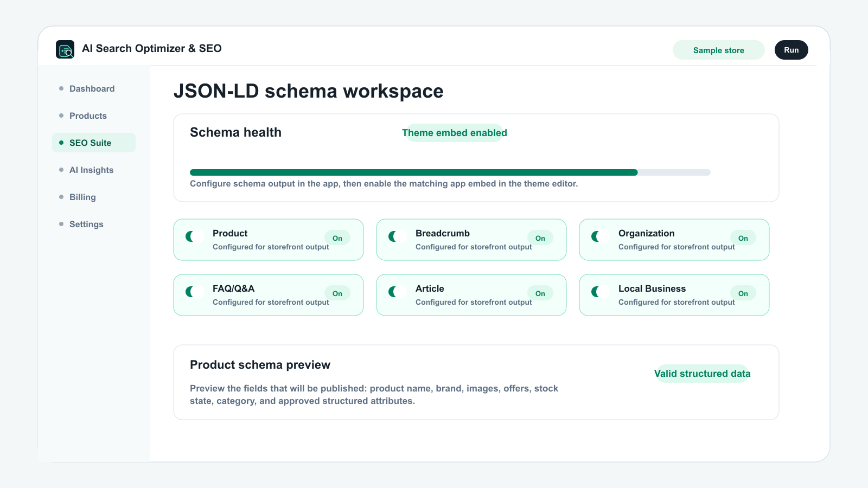Click the On badge in Article card
868x488 pixels.
[x=540, y=293]
